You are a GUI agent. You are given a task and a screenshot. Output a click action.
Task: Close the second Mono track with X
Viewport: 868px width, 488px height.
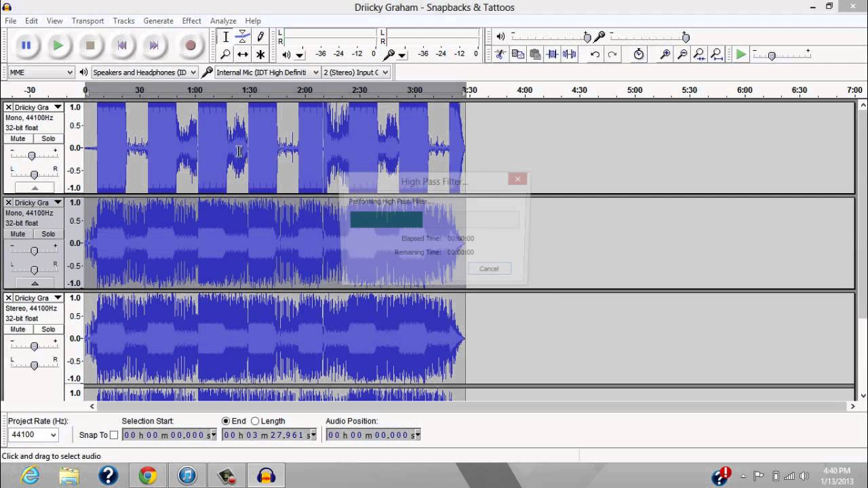click(x=9, y=203)
